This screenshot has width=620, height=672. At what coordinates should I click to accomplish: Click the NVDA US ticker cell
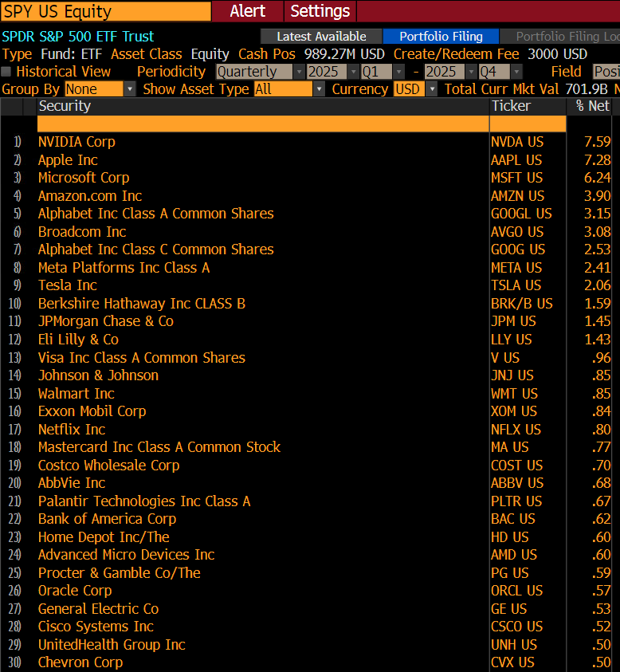pyautogui.click(x=517, y=142)
